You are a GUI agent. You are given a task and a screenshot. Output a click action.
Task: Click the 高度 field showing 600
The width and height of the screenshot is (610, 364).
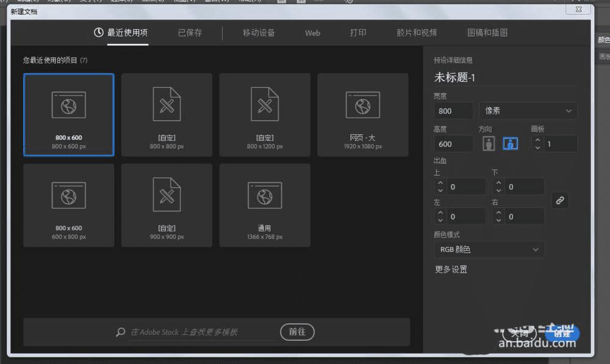pyautogui.click(x=453, y=144)
